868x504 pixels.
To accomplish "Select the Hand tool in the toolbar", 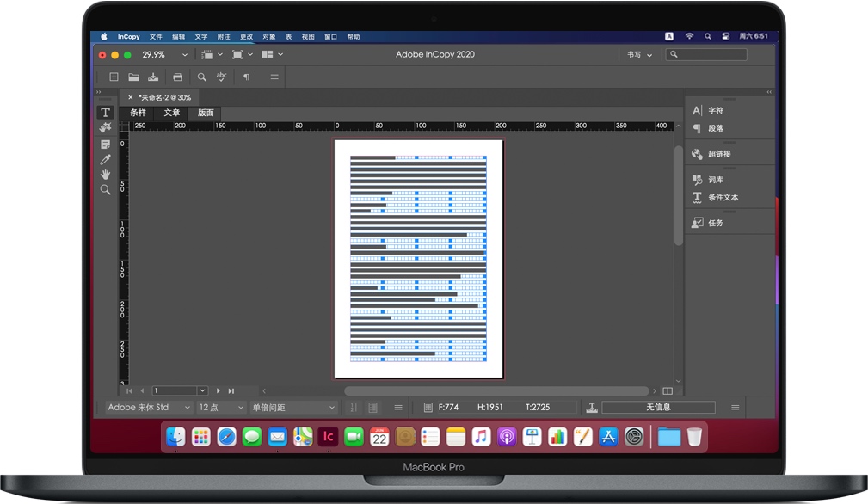I will (105, 175).
